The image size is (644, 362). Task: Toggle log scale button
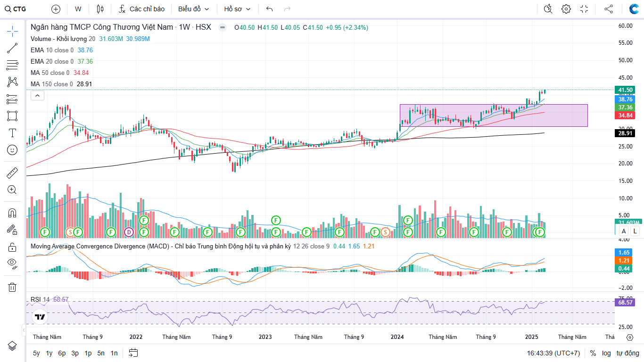[x=606, y=353]
